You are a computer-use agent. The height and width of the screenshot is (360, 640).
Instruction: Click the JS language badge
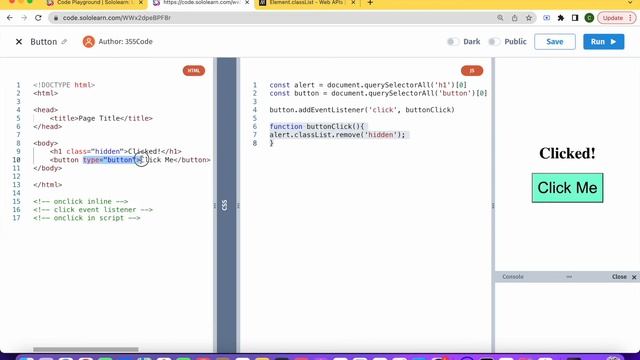pos(472,71)
